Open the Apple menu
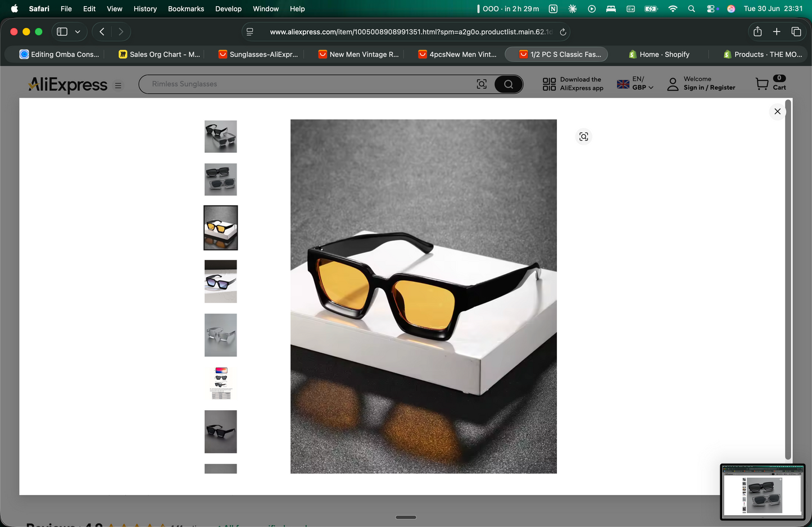 (x=15, y=8)
